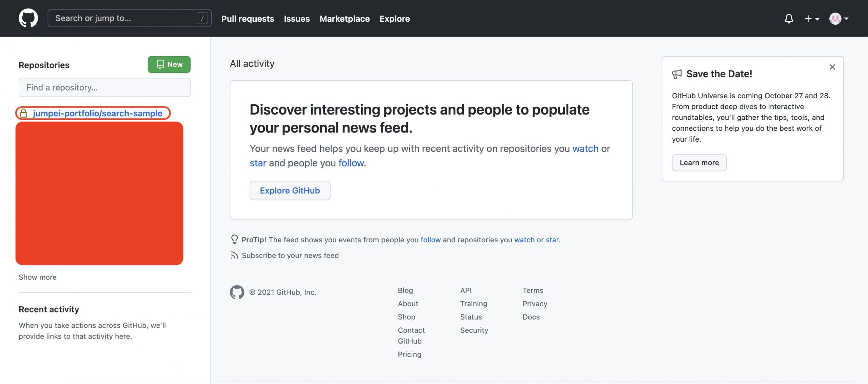The width and height of the screenshot is (868, 384).
Task: Click the ProTip lightbulb icon
Action: (234, 239)
